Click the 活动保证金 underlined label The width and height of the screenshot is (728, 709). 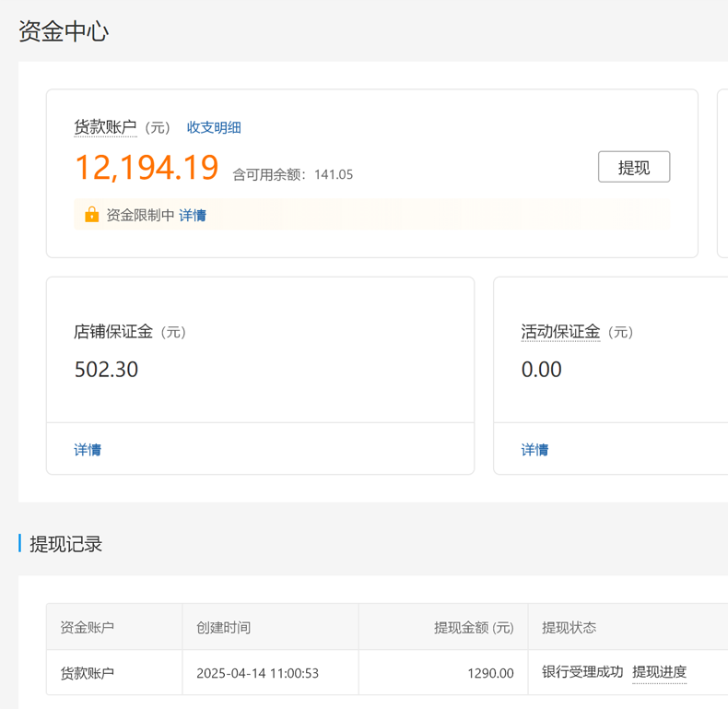click(x=560, y=332)
